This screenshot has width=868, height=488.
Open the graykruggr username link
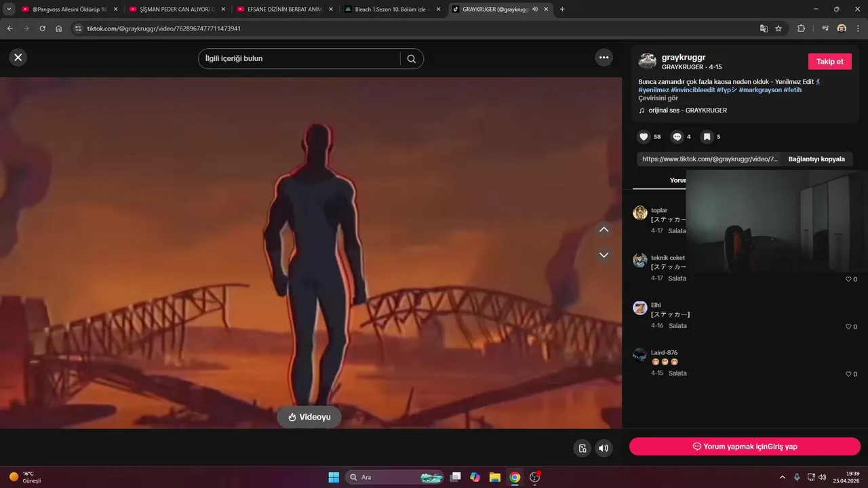[684, 58]
